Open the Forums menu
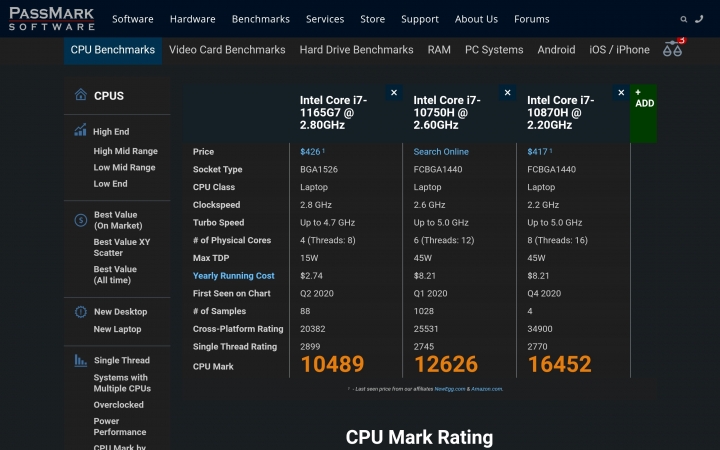The height and width of the screenshot is (450, 720). point(531,19)
